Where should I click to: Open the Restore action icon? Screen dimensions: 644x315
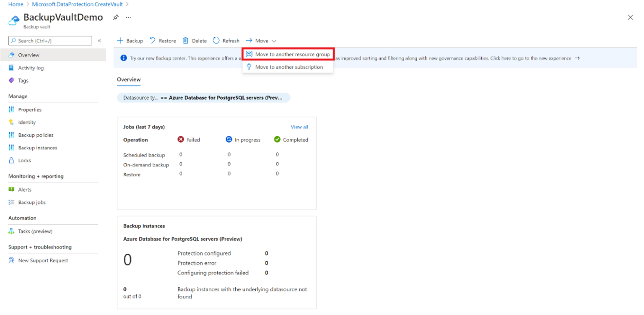(163, 40)
